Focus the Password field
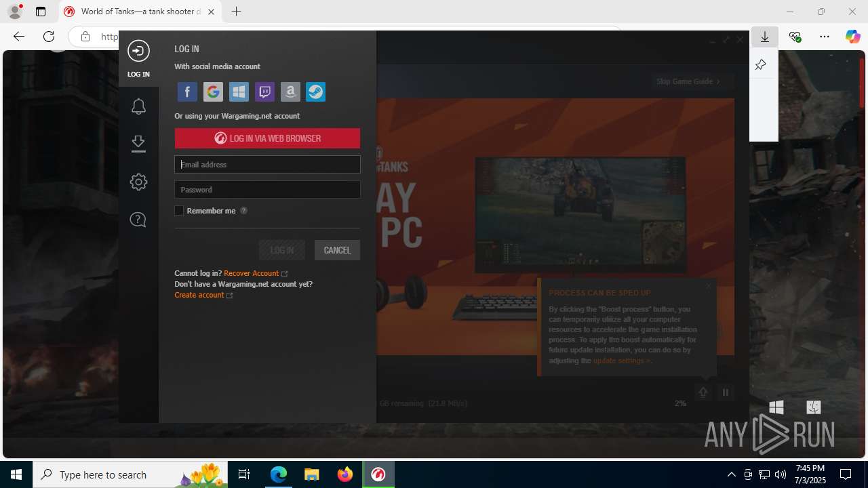The width and height of the screenshot is (868, 488). pyautogui.click(x=267, y=190)
